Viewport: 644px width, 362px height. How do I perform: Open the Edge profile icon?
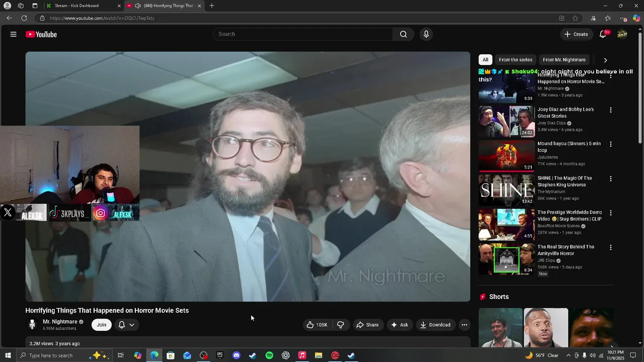(x=7, y=6)
